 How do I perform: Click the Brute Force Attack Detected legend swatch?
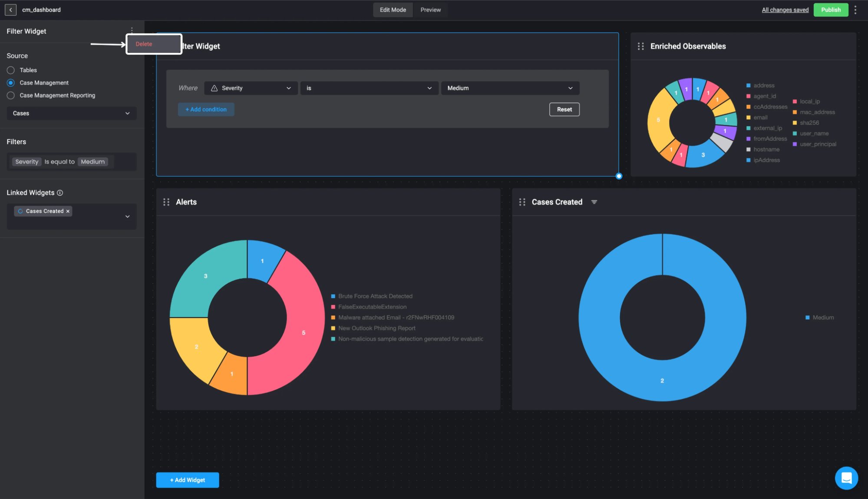(x=333, y=296)
